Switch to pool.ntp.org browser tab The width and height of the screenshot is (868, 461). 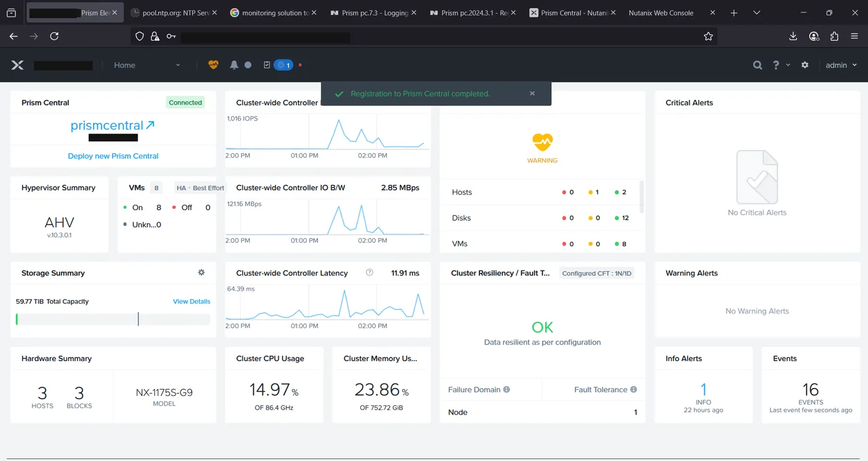[174, 12]
